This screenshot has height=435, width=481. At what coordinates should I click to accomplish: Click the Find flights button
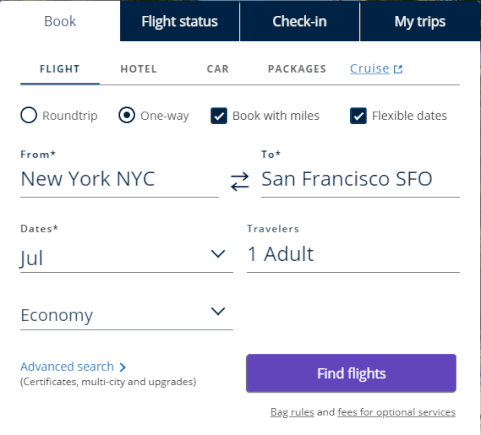pos(351,373)
